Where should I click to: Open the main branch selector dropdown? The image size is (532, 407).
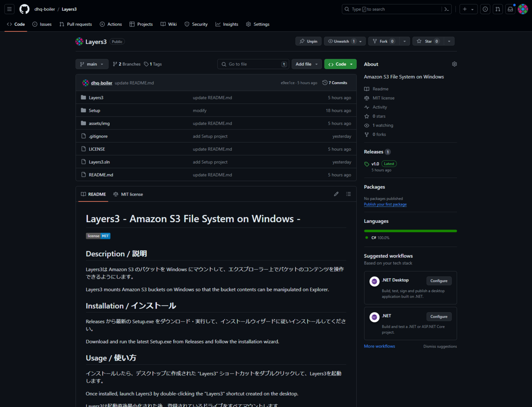[92, 64]
